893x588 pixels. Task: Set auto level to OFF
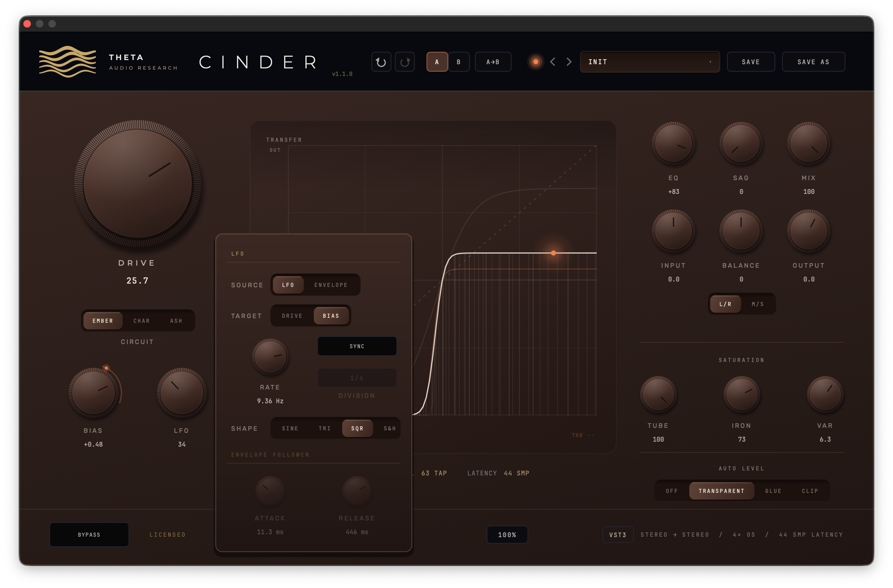tap(672, 491)
